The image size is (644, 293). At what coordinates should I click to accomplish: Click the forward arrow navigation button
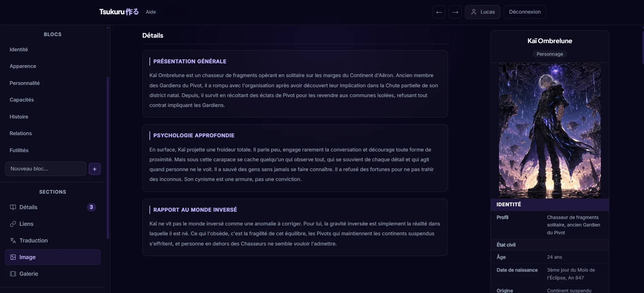coord(455,12)
